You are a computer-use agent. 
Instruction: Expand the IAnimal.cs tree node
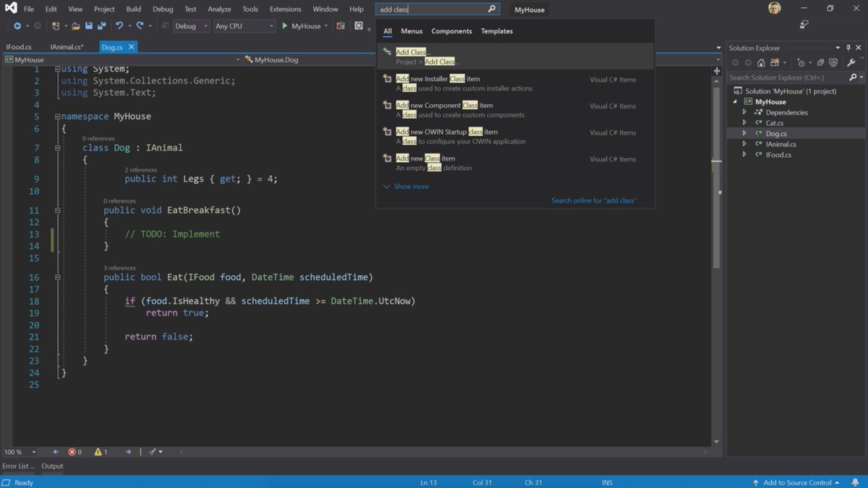point(744,144)
